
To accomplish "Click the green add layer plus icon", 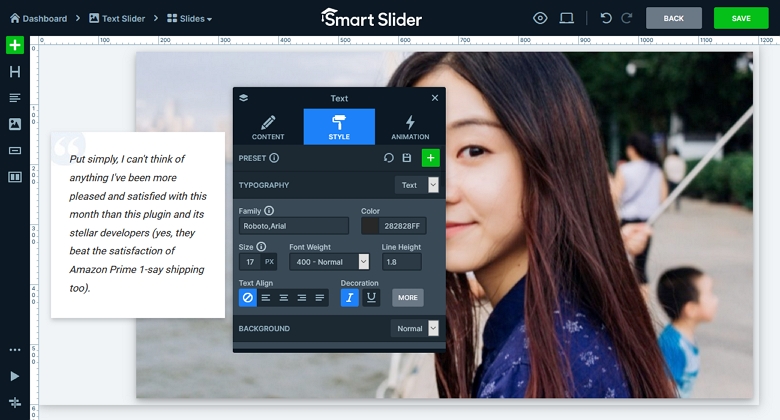I will 14,45.
